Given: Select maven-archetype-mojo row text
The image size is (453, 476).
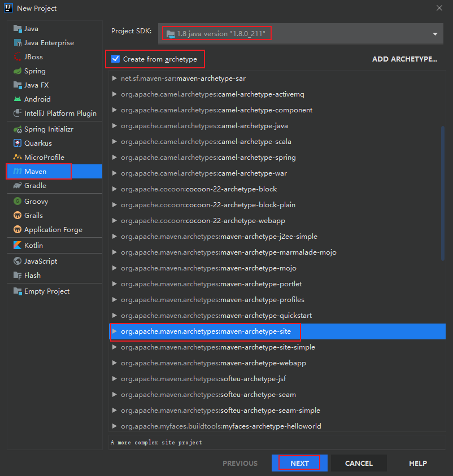Looking at the screenshot, I should click(208, 268).
